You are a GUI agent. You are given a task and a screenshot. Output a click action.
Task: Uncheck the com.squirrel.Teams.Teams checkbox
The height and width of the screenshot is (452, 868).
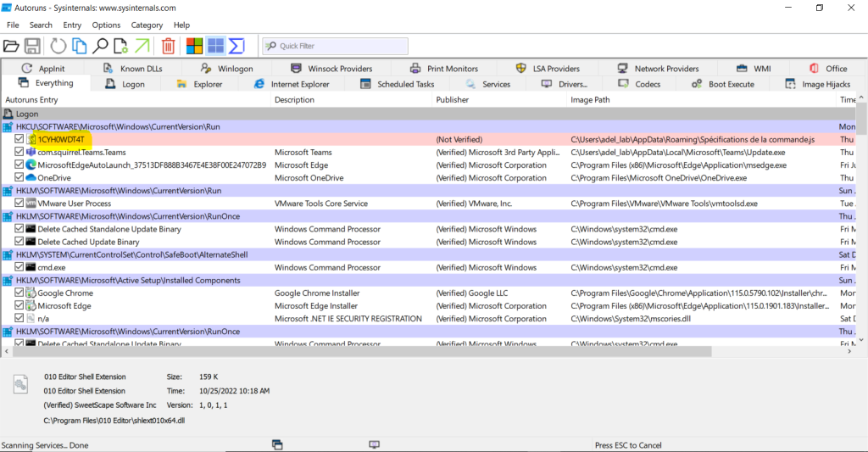(x=19, y=152)
